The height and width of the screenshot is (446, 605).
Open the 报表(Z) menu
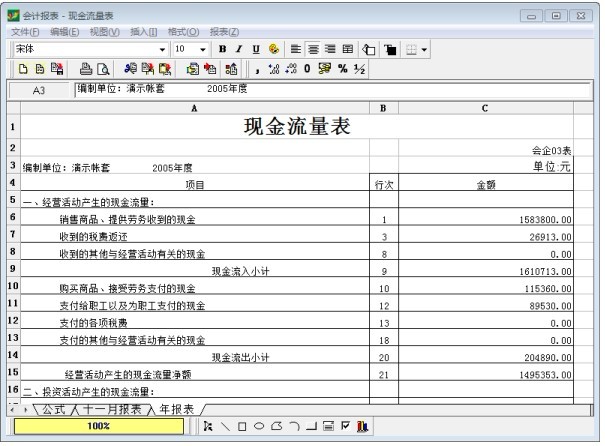click(224, 32)
